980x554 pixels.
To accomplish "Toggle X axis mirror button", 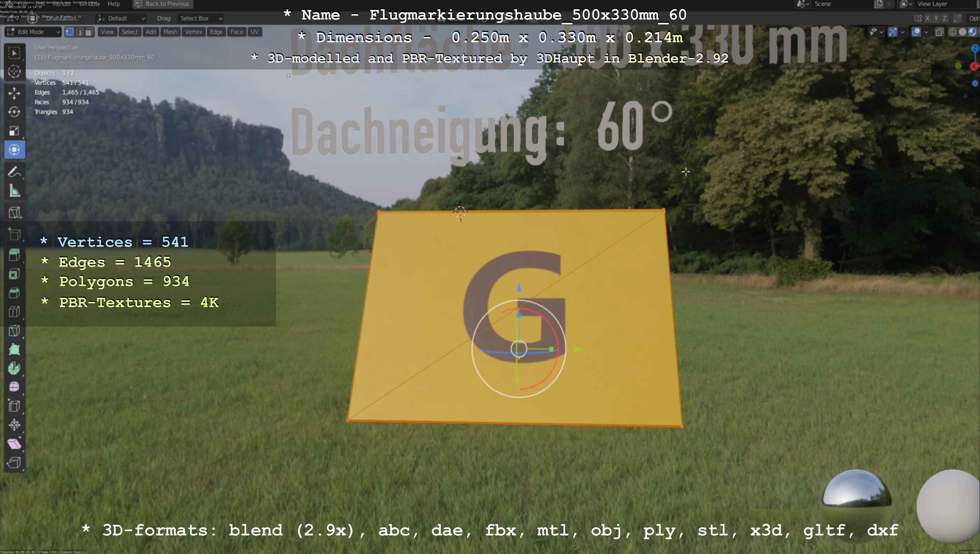I will tap(928, 18).
